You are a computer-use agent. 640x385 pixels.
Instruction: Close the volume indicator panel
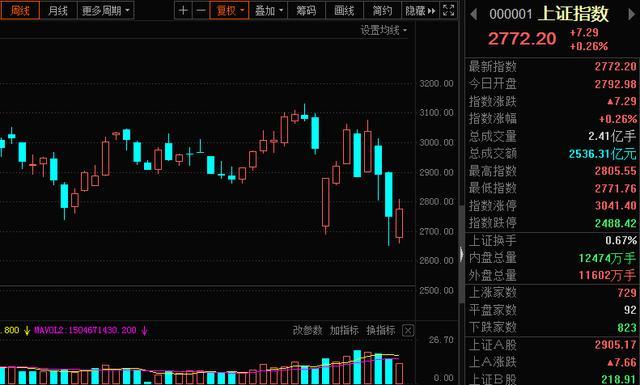[408, 330]
